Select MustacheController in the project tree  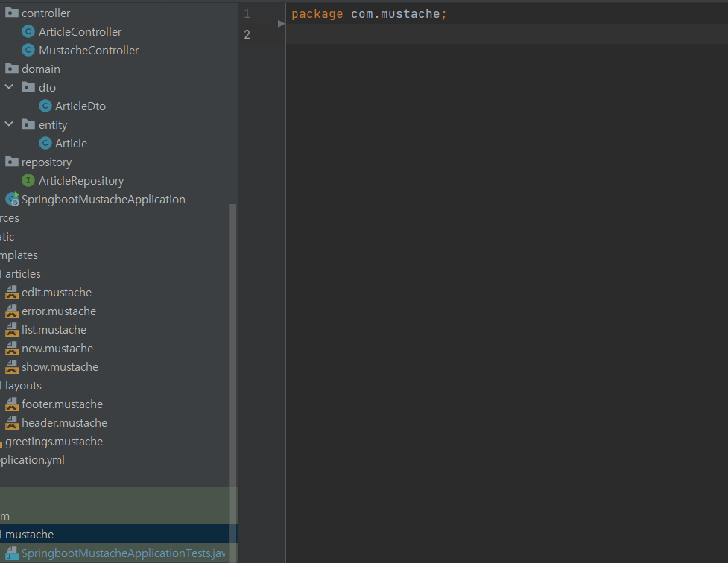tap(89, 50)
